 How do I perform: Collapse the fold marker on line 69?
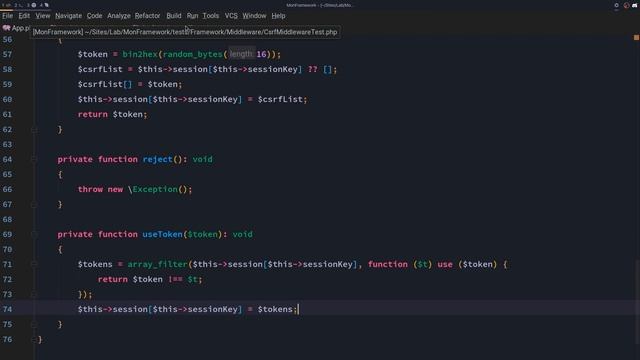(34, 235)
